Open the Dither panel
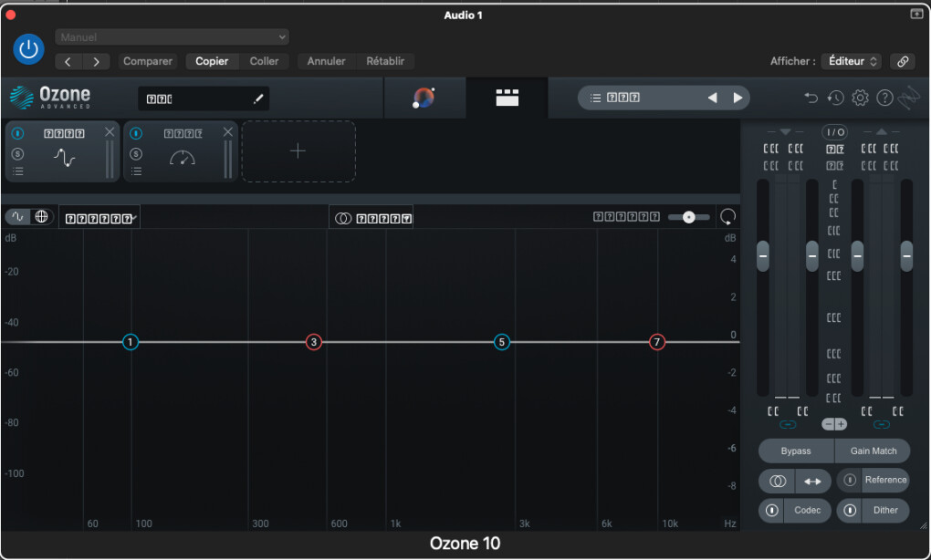Image resolution: width=931 pixels, height=560 pixels. coord(885,510)
